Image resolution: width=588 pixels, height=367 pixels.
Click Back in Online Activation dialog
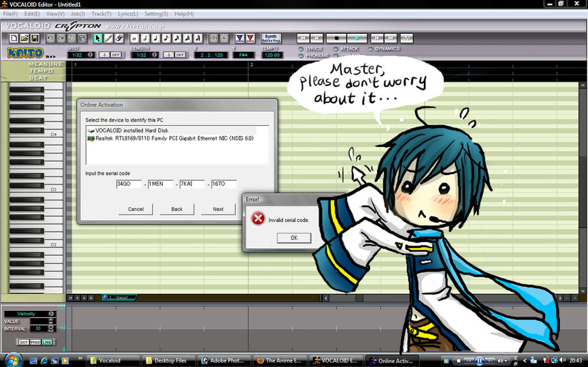click(177, 209)
